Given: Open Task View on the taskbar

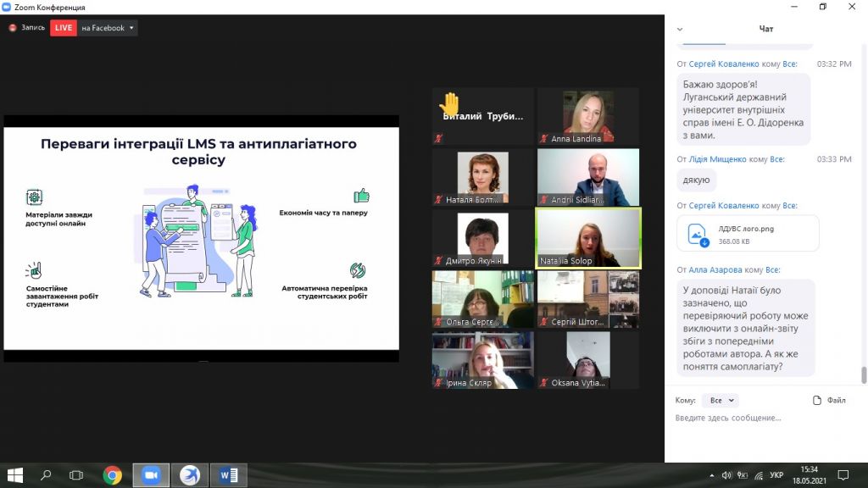Looking at the screenshot, I should (76, 475).
